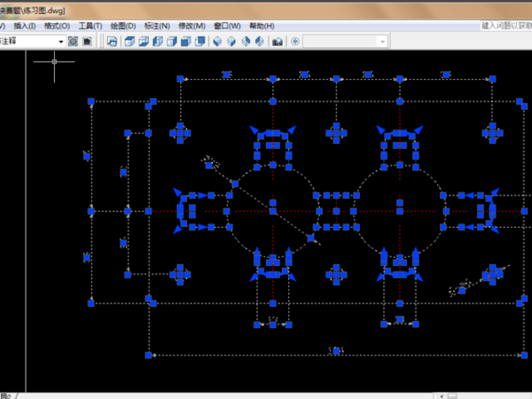
Task: Click the help search box at top right
Action: coord(505,27)
